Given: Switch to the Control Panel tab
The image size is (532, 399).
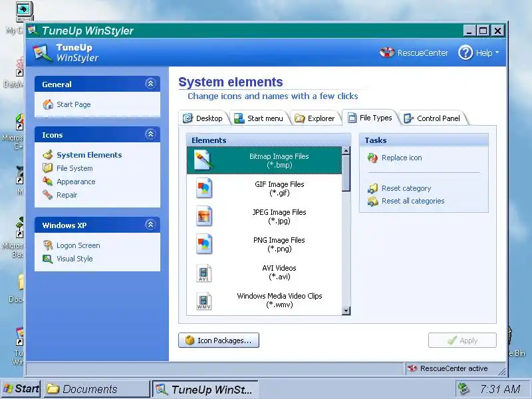Looking at the screenshot, I should (433, 118).
